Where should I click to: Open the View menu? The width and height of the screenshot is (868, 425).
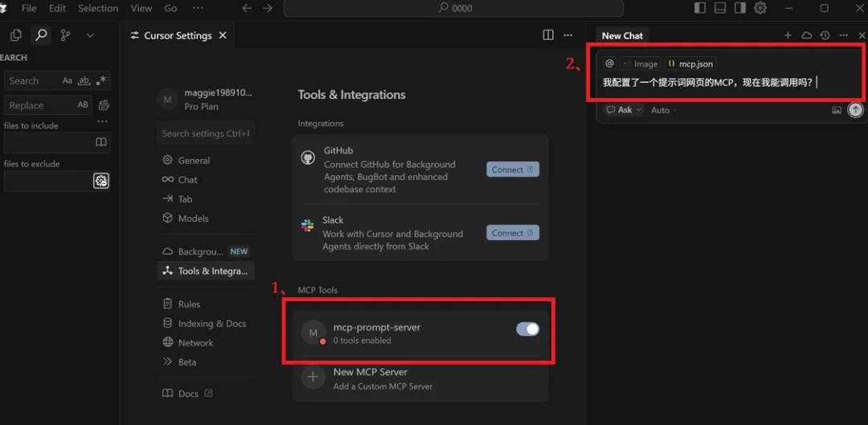[141, 8]
